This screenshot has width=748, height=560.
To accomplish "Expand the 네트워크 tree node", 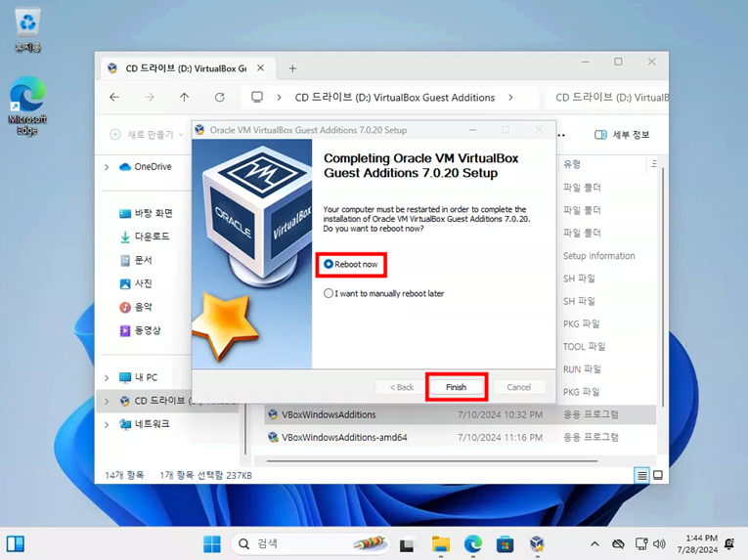I will (x=107, y=424).
